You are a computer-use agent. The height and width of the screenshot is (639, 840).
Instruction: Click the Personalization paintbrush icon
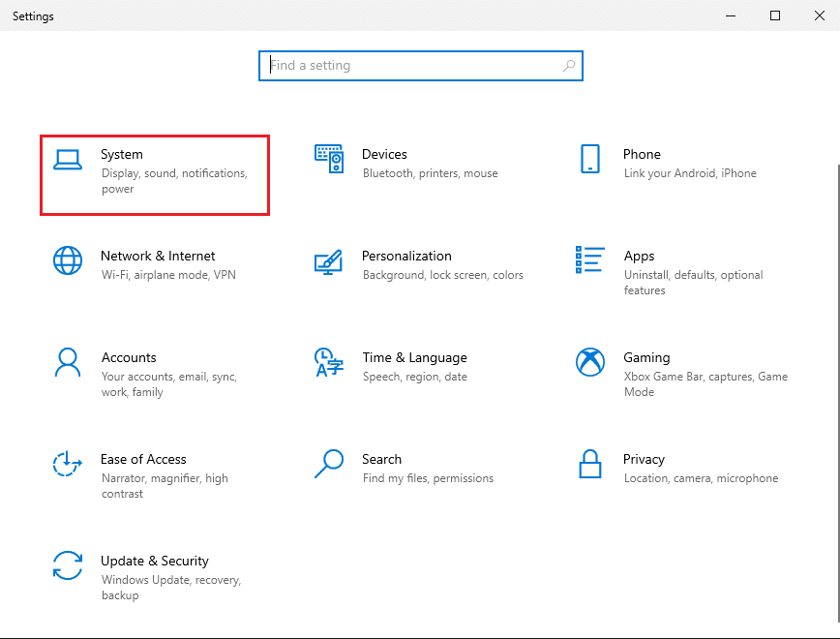329,261
